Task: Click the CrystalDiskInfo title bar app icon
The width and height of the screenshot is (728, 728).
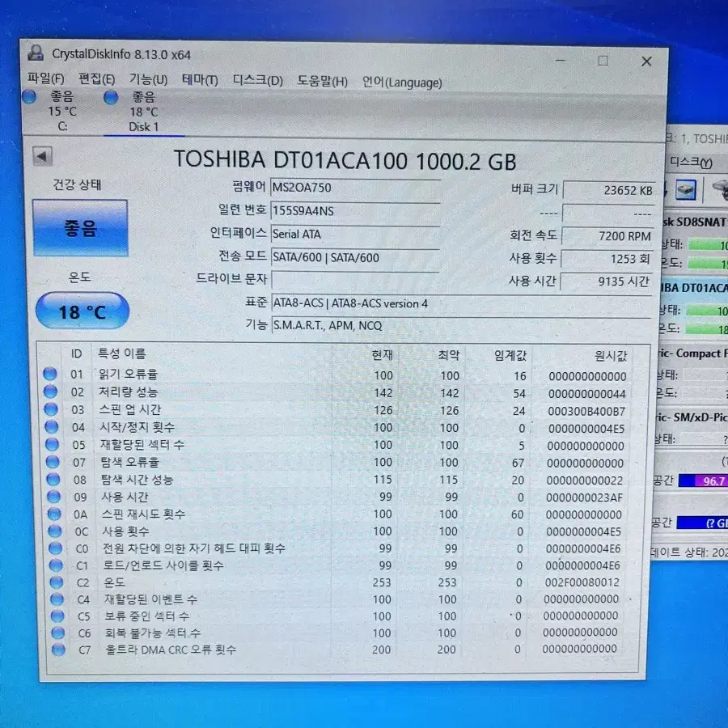Action: [36, 53]
